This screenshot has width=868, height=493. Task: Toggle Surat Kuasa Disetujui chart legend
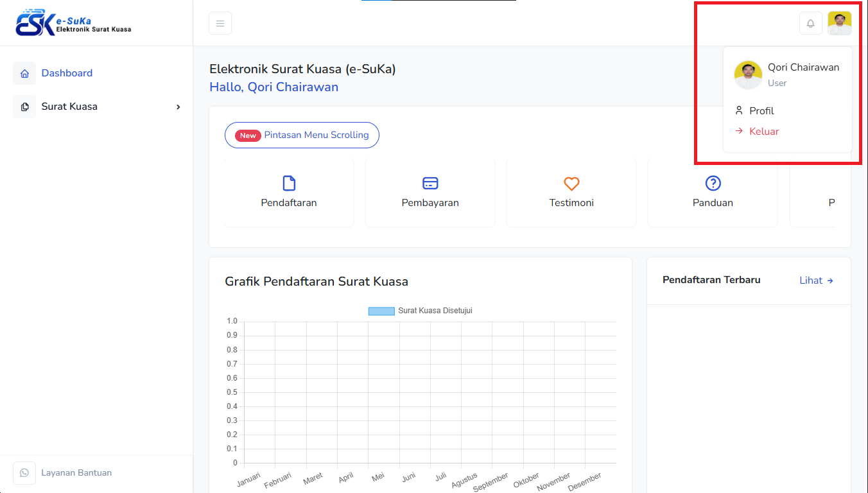[421, 311]
